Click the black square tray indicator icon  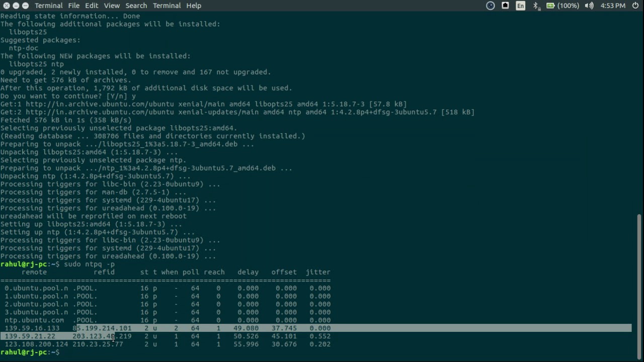[x=505, y=6]
